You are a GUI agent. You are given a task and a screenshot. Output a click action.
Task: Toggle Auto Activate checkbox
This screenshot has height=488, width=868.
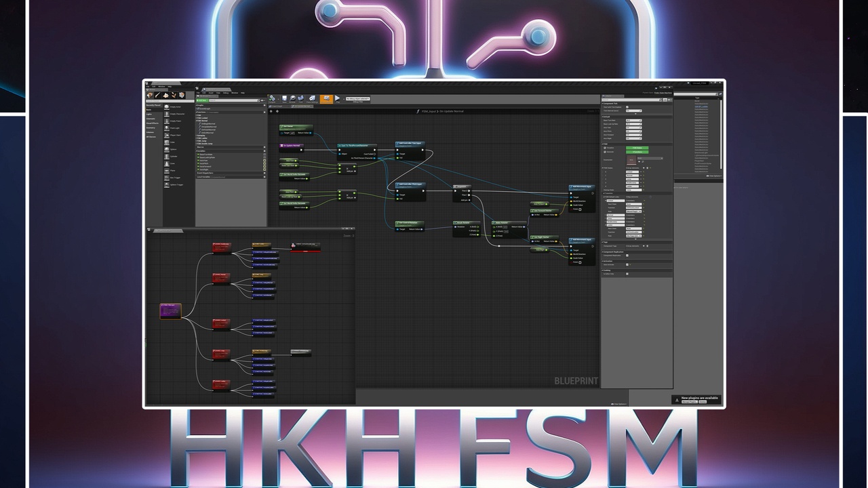627,264
